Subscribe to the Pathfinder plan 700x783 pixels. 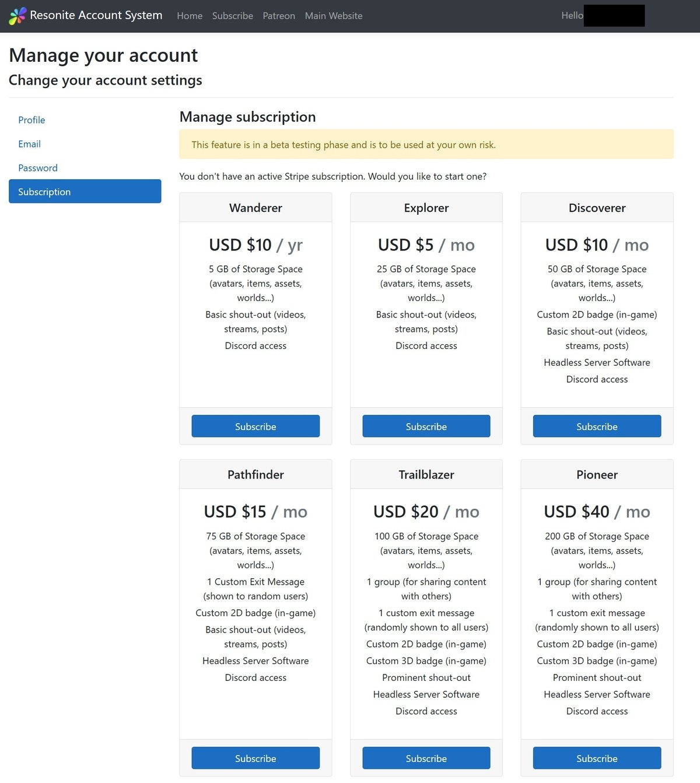256,758
